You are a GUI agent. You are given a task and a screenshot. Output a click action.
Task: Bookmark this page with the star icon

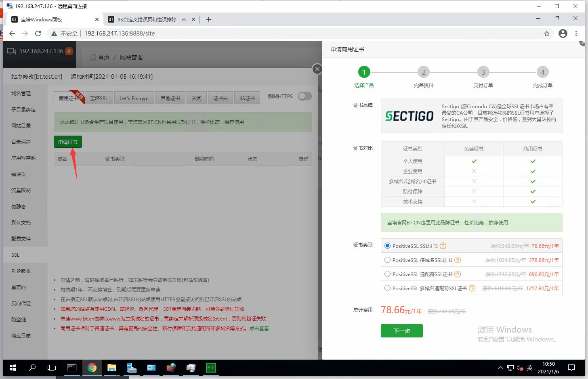point(547,34)
